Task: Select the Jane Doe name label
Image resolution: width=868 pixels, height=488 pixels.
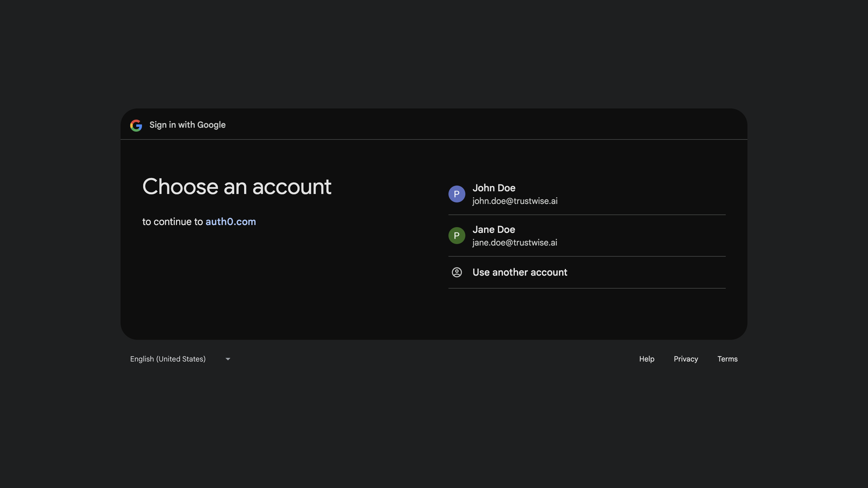Action: coord(494,229)
